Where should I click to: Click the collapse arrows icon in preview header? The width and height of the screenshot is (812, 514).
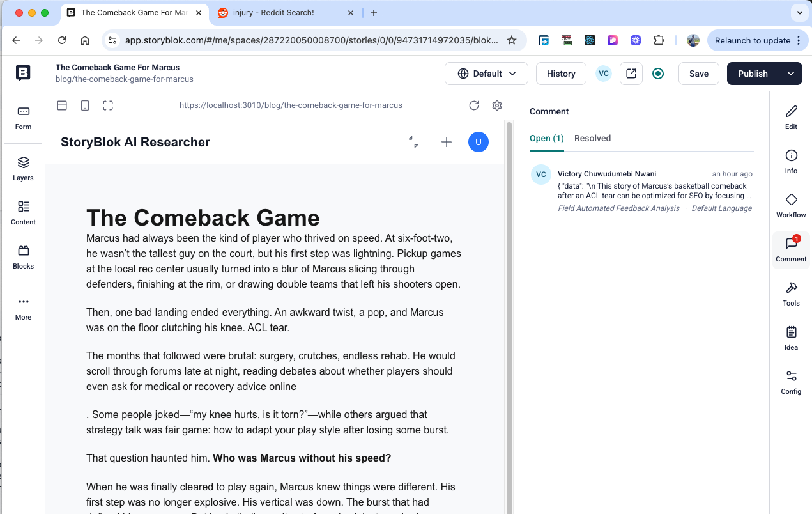pyautogui.click(x=413, y=142)
